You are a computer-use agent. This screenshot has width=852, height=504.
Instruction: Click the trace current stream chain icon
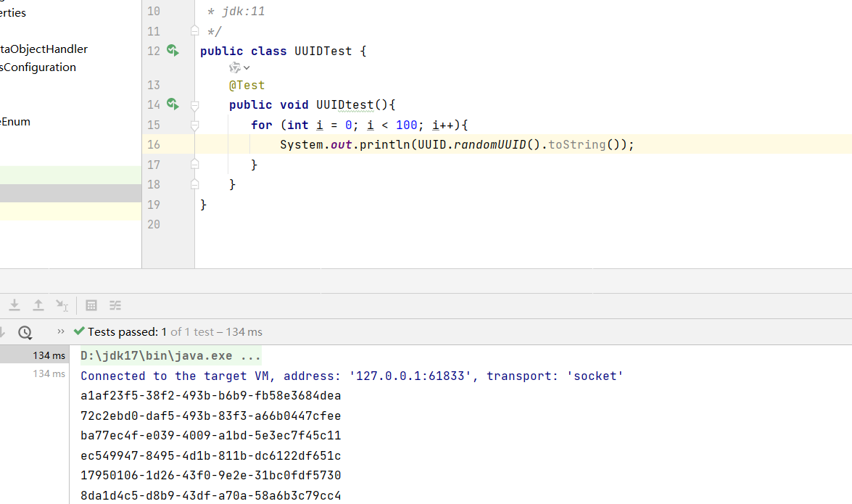coord(115,305)
